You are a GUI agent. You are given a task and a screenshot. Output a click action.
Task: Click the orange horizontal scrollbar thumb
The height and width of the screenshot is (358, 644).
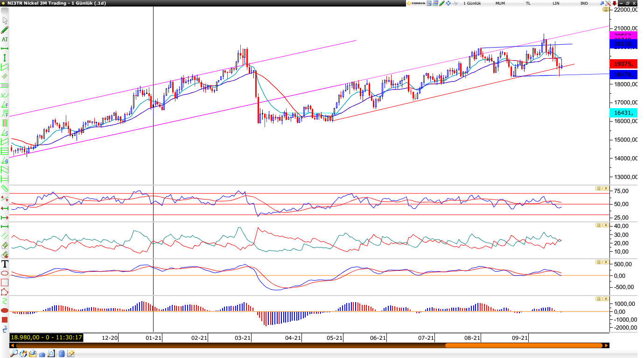pos(524,345)
